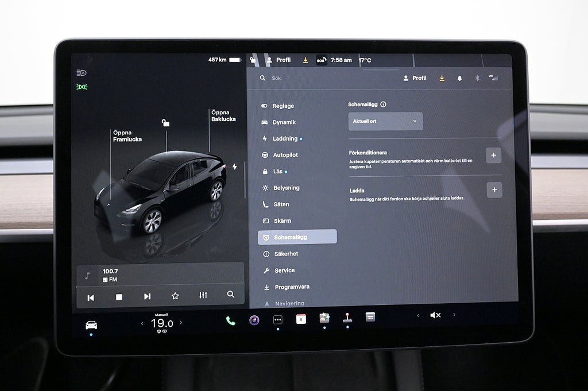The height and width of the screenshot is (391, 588).
Task: Decrease temperature with left arrow
Action: coord(142,323)
